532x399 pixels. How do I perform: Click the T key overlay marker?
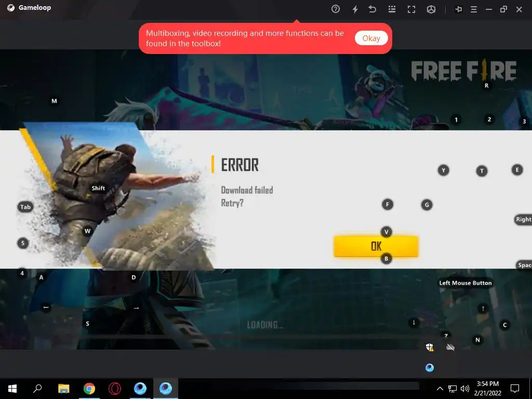[x=482, y=171]
